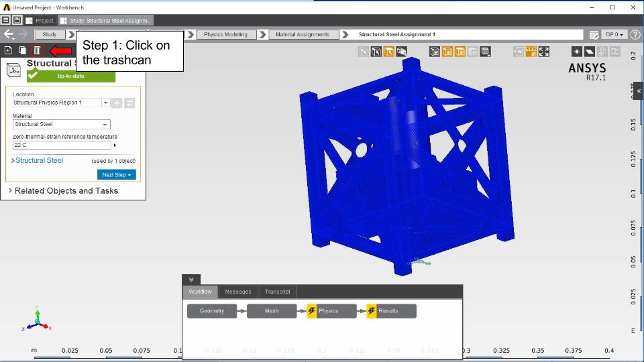Open the hamburger menu icon
This screenshot has width=644, height=362.
click(5, 20)
